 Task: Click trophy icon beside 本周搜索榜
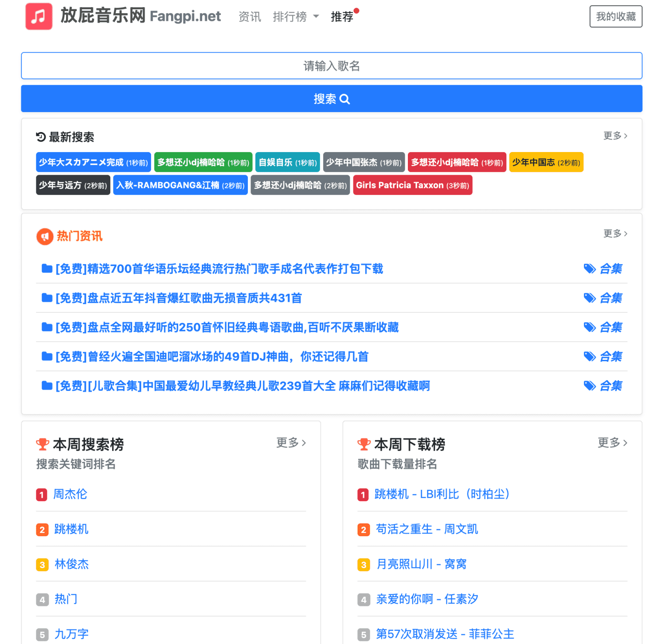[43, 444]
